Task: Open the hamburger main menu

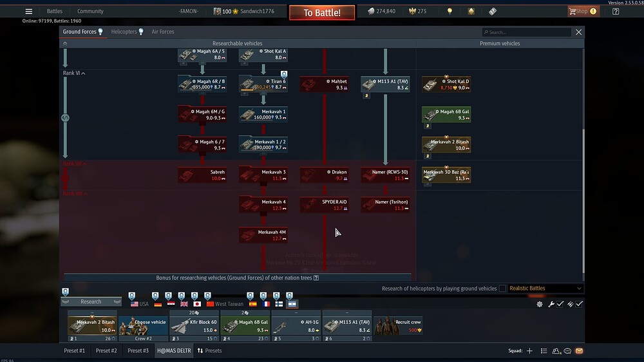Action: (28, 11)
